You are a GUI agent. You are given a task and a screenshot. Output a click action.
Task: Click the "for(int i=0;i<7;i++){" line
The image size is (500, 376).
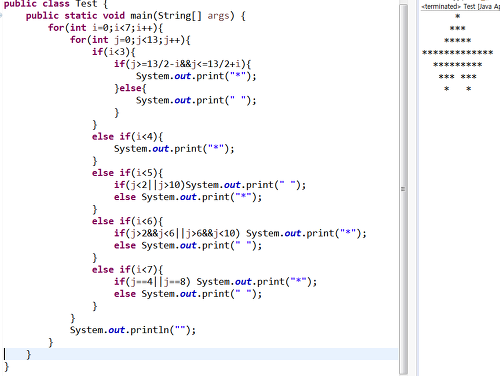point(105,28)
